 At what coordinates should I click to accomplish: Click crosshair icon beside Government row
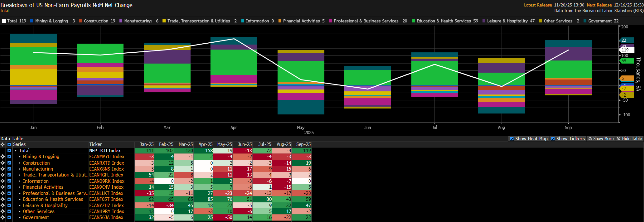[x=3, y=217]
